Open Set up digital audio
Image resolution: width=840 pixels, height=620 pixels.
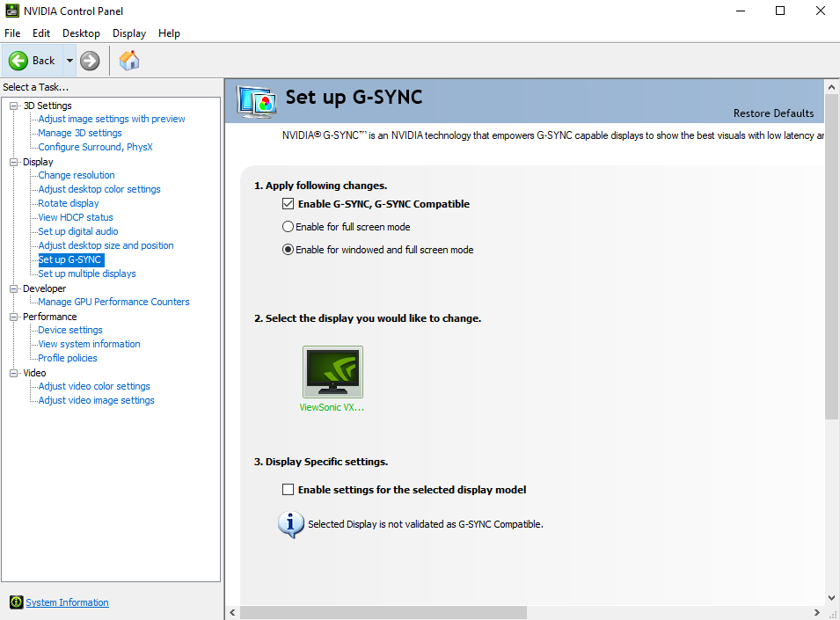point(77,231)
